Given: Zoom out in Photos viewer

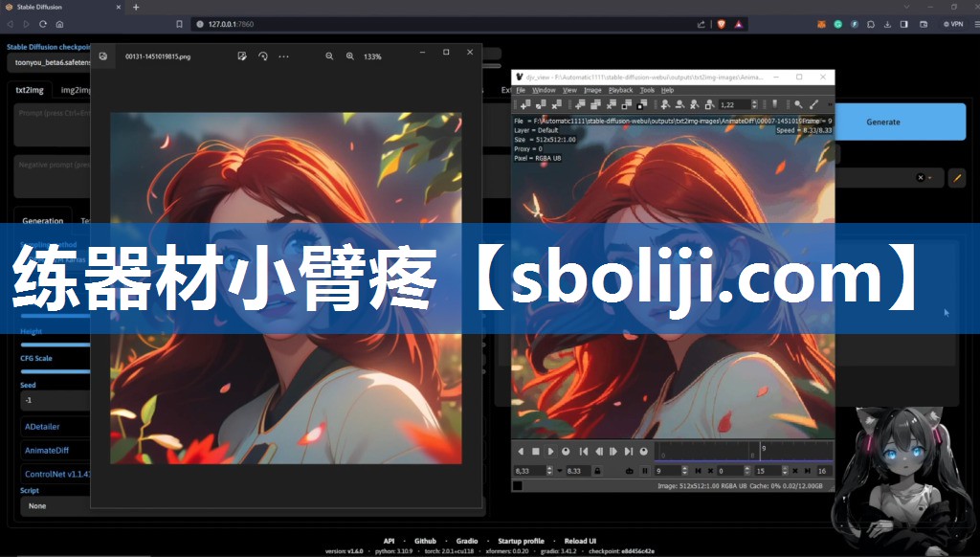Looking at the screenshot, I should (x=329, y=56).
